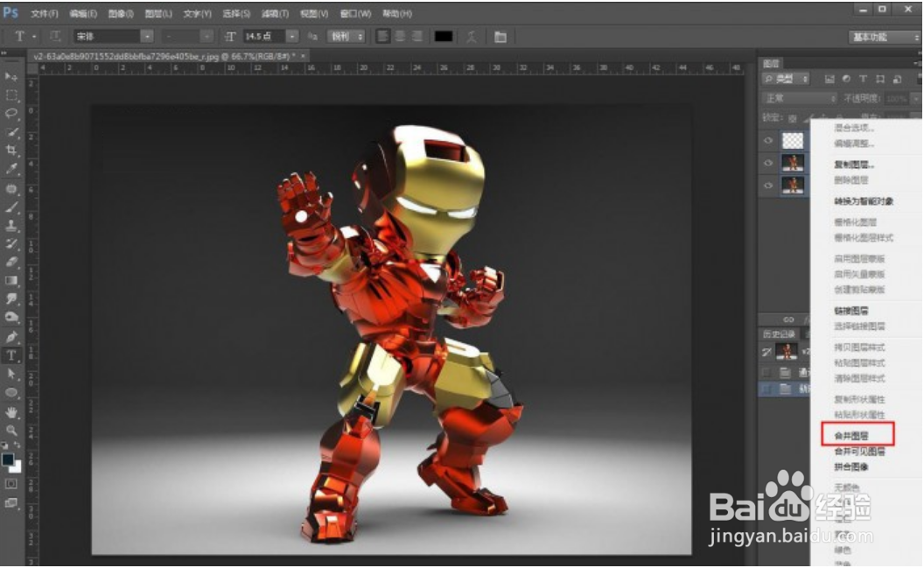Click the background color swatch in toolbox
Image resolution: width=924 pixels, height=568 pixels.
pyautogui.click(x=17, y=468)
